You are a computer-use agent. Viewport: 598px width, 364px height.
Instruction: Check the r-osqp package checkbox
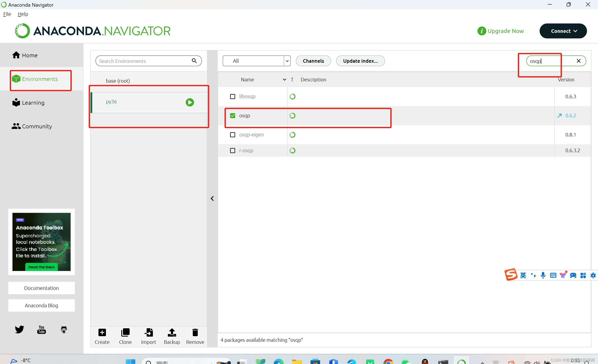[x=232, y=151]
